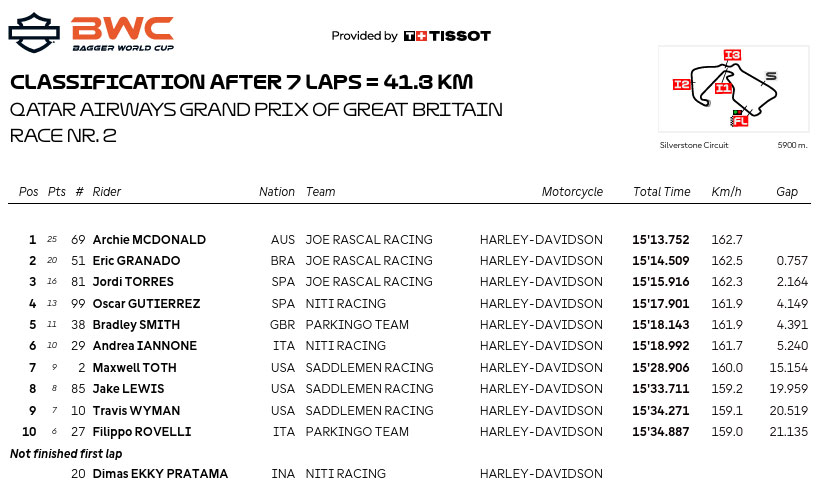
Task: Select the I3 marker on circuit map
Action: click(732, 55)
